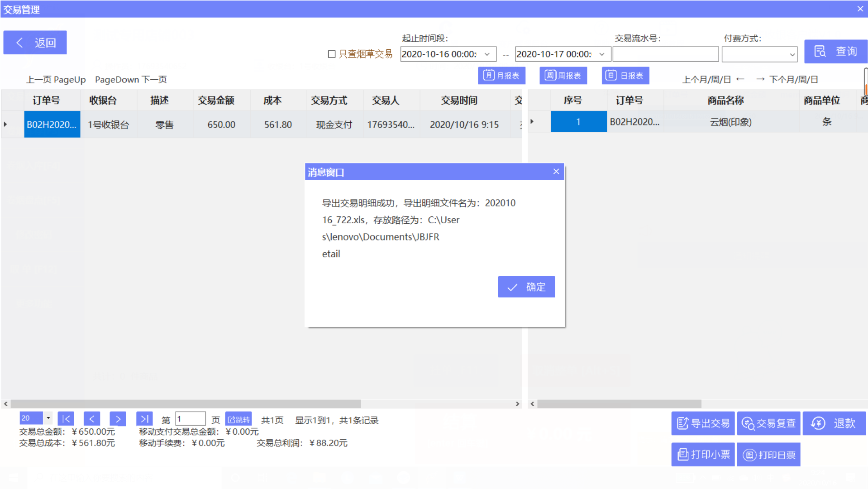Initiate a 退款 refund
This screenshot has height=489, width=868.
[x=834, y=423]
